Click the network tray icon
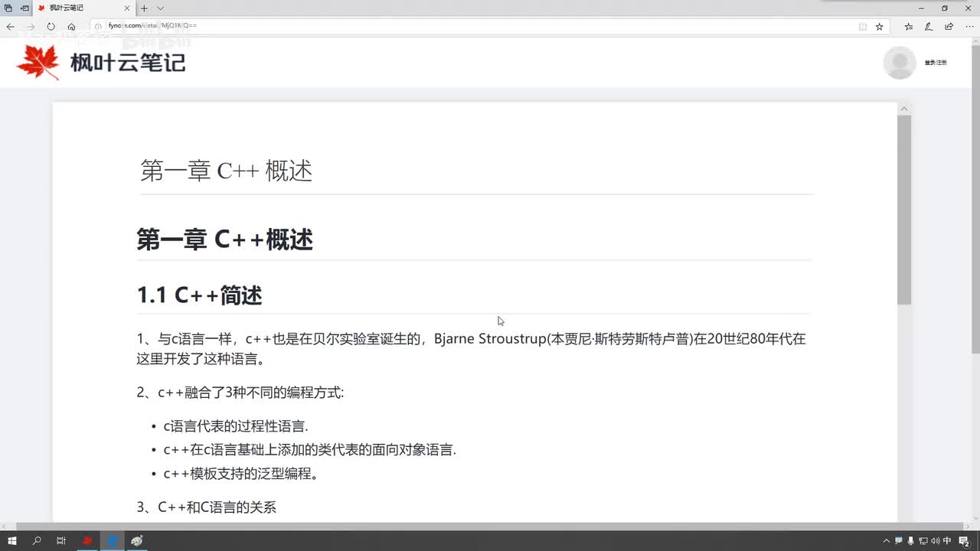The width and height of the screenshot is (980, 551). (923, 540)
